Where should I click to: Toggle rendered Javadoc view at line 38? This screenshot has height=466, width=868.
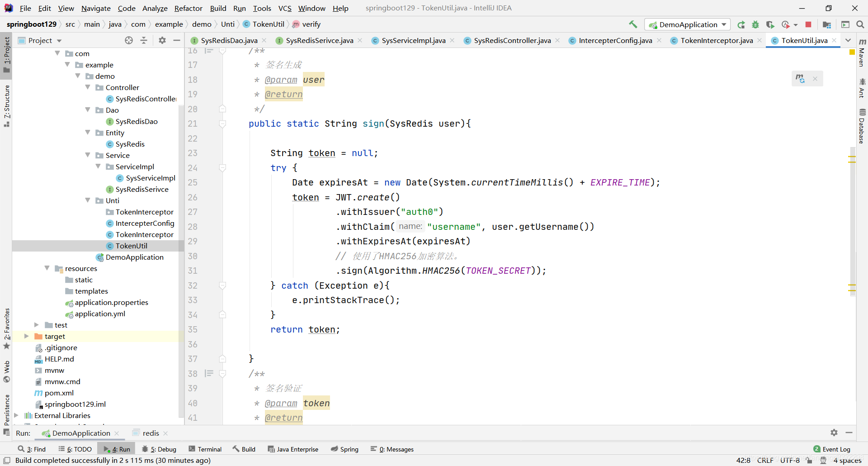tap(208, 374)
